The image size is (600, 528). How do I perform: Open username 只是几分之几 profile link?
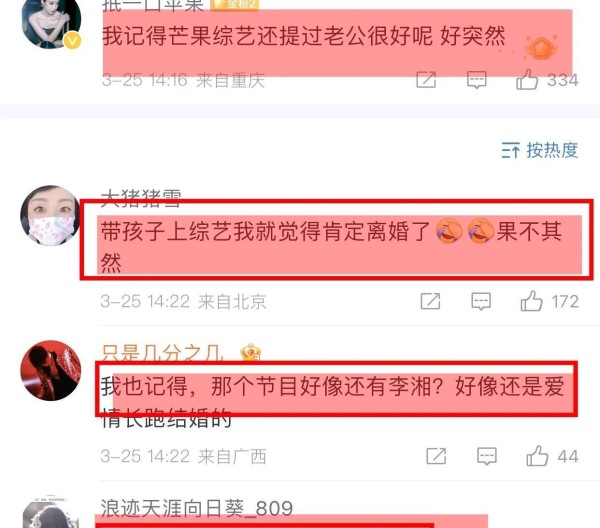click(x=163, y=352)
